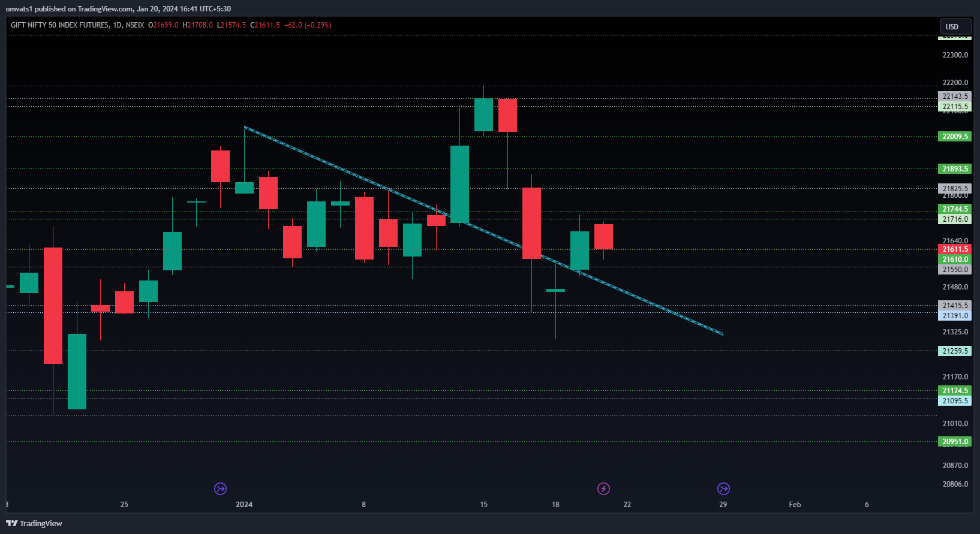Click the purple lightning event icon

[x=604, y=489]
